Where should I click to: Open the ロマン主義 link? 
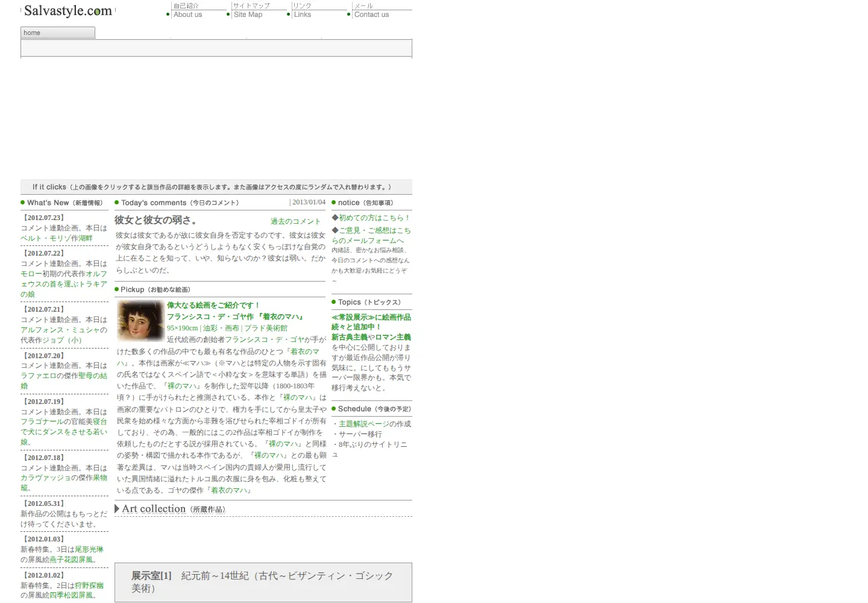(x=393, y=337)
